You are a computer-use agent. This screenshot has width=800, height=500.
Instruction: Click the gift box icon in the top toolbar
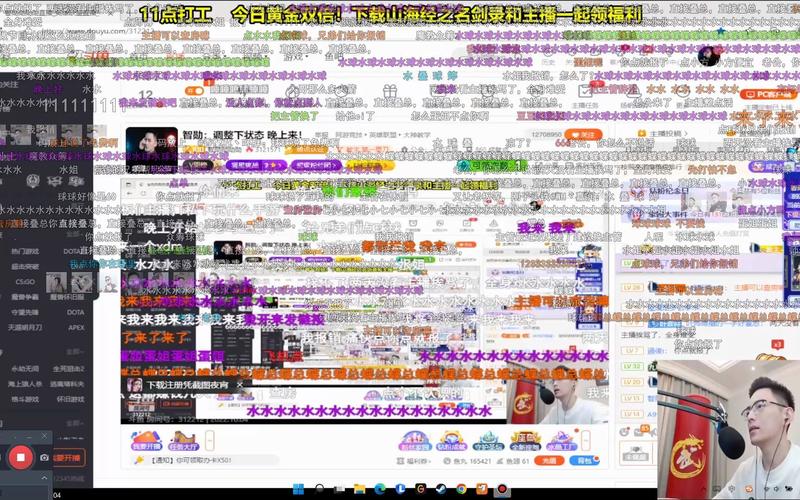pos(390,92)
